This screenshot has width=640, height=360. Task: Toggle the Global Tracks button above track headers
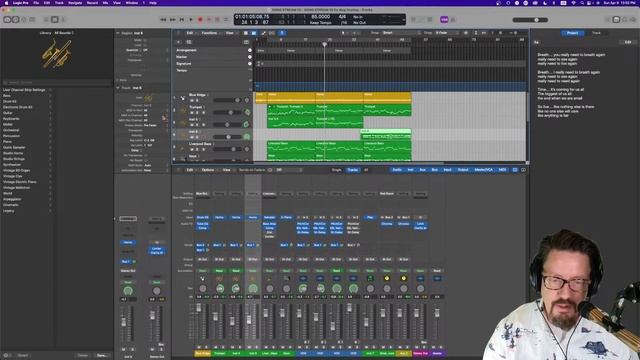(246, 42)
